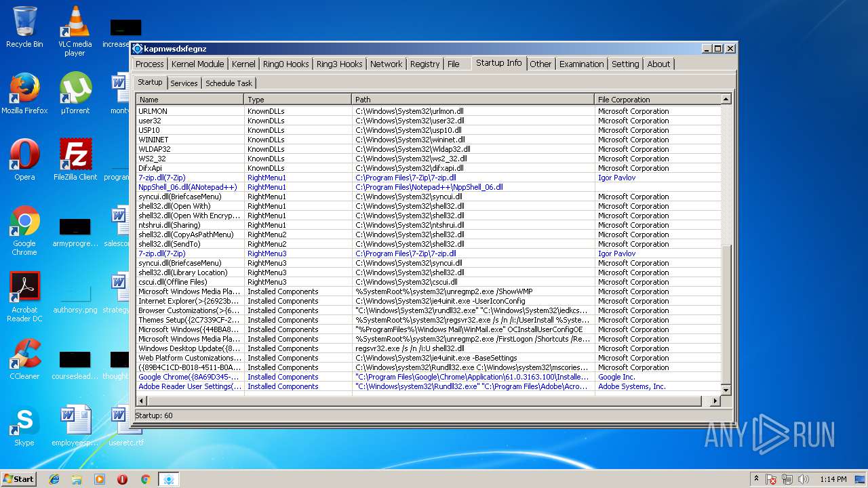Open the employeesp Word document icon
Image resolution: width=868 pixels, height=488 pixels.
point(75,426)
